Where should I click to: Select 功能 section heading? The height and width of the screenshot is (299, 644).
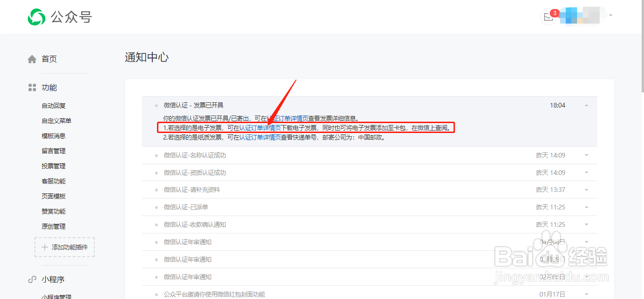[x=49, y=88]
